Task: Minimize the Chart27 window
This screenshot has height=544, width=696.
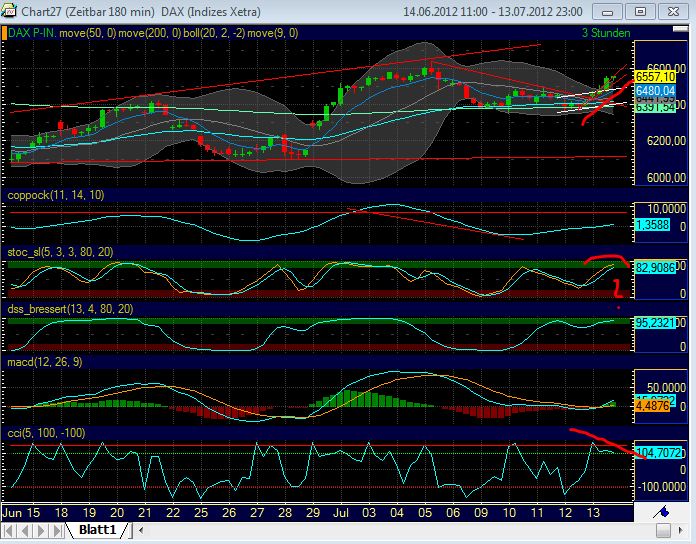Action: (x=608, y=12)
